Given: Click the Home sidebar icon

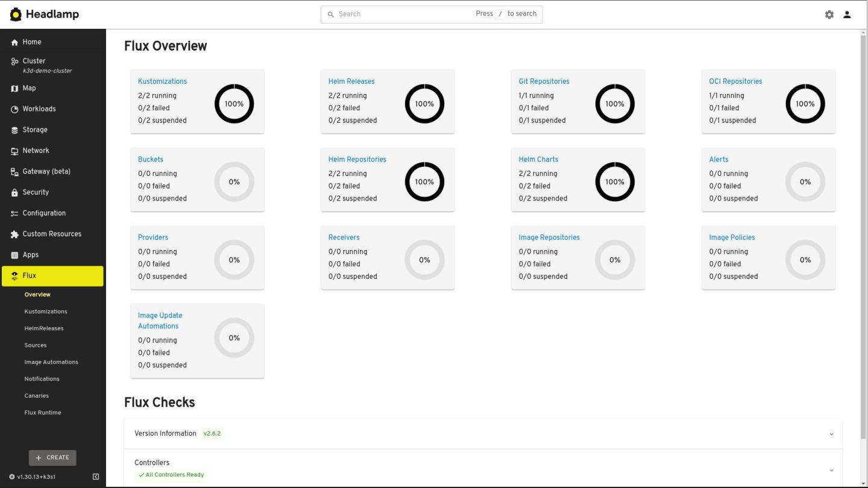Looking at the screenshot, I should pyautogui.click(x=14, y=42).
